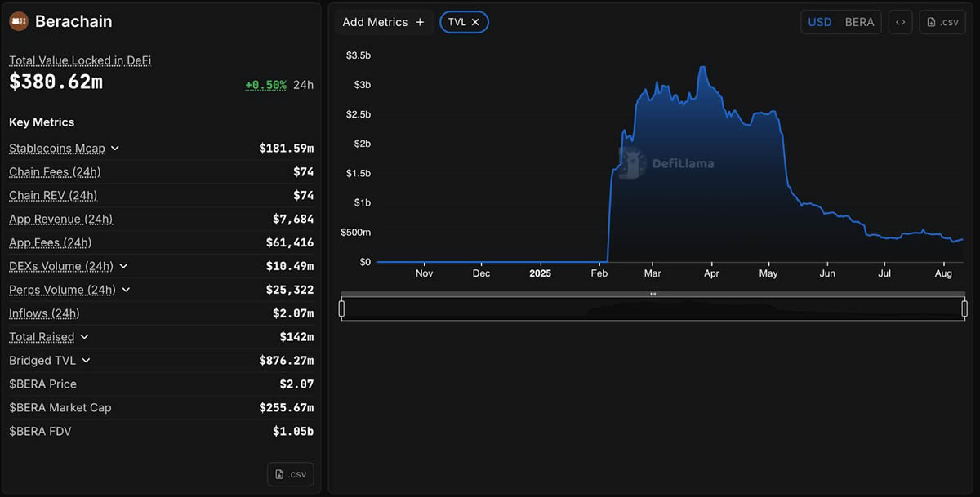Remove the TVL metric chip
The height and width of the screenshot is (497, 980).
pos(475,22)
